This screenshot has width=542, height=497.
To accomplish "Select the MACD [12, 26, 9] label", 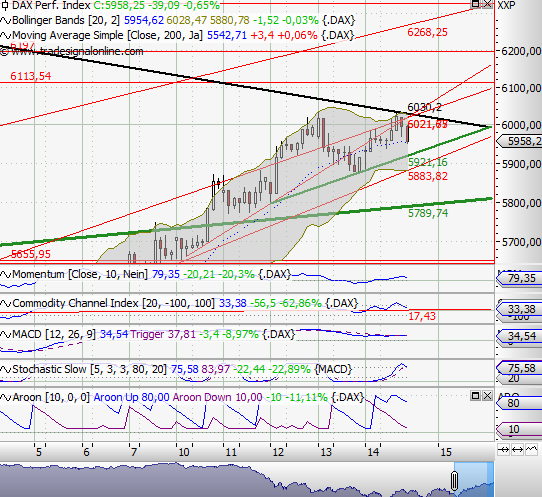I will click(x=54, y=335).
